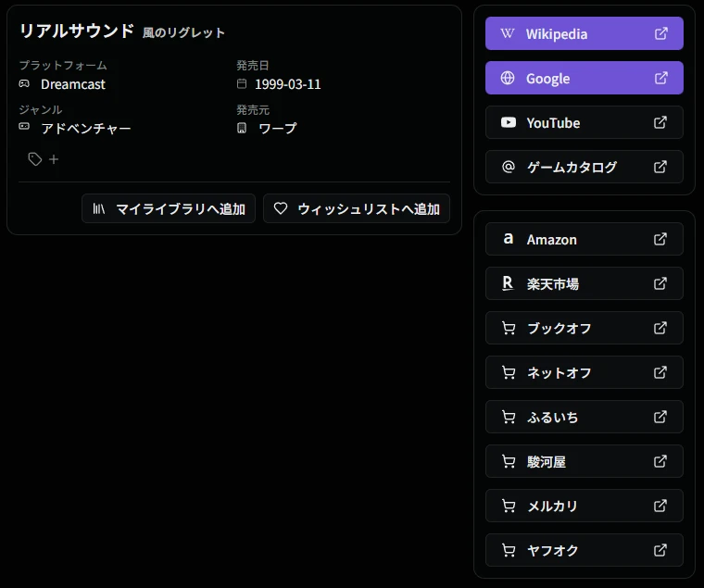Click the game title リアルサウンド
Screen dimensions: 704x588
pyautogui.click(x=77, y=31)
